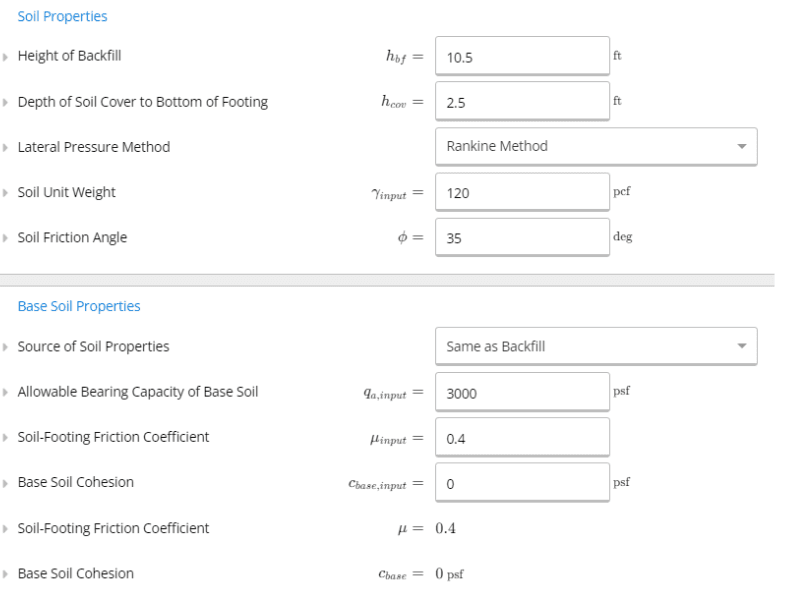795x593 pixels.
Task: Expand the Allowable Bearing Capacity row arrow
Action: tap(5, 392)
